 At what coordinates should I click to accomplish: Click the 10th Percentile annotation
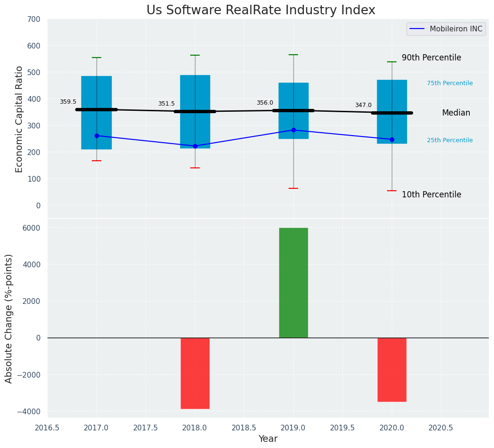(431, 195)
